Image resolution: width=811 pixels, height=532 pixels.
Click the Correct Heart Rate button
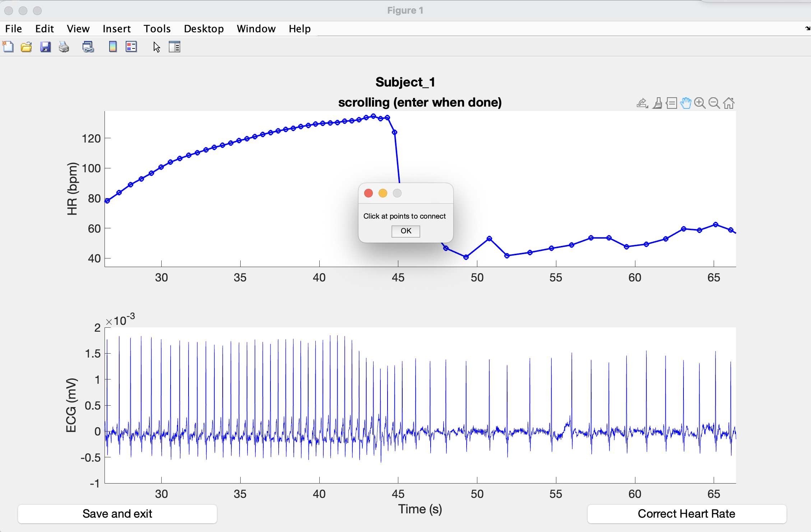pos(686,514)
